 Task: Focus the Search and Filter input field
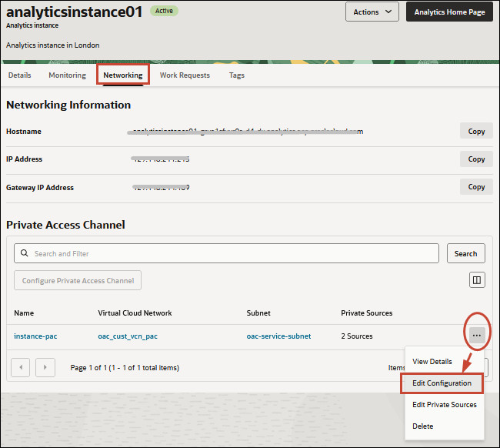click(x=231, y=253)
